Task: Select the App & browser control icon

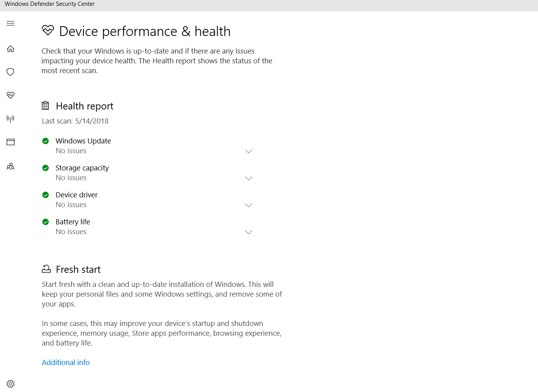Action: (10, 142)
